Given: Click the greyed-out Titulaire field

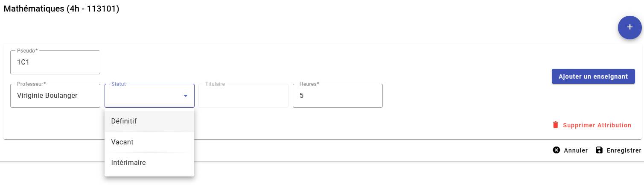Looking at the screenshot, I should (x=243, y=96).
